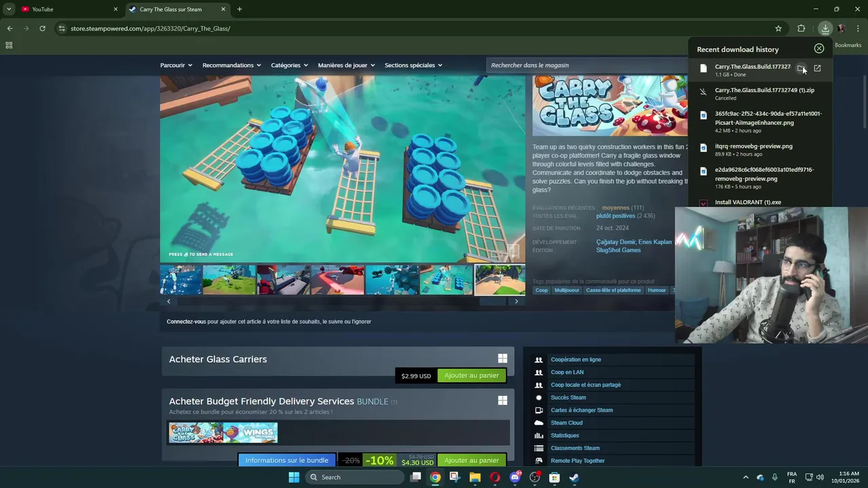
Task: Expand the Recommandations menu
Action: pos(232,65)
